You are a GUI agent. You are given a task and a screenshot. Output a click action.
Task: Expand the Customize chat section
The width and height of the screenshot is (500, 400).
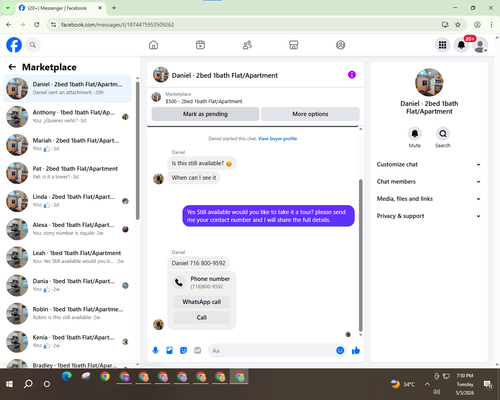point(429,164)
